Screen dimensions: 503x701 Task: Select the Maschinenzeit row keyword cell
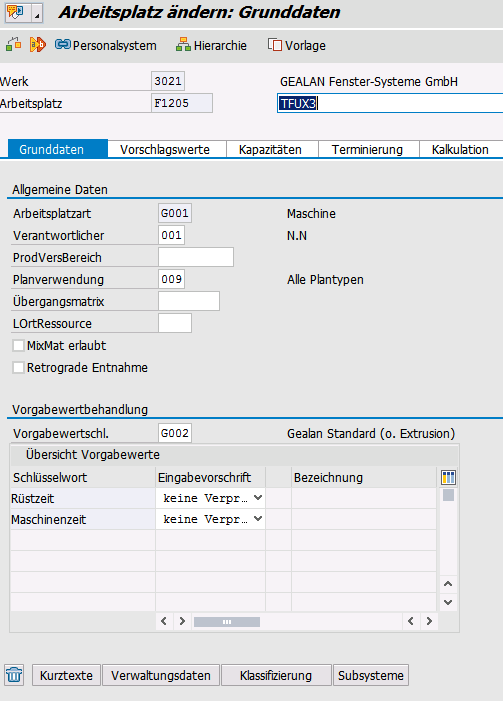(x=83, y=519)
